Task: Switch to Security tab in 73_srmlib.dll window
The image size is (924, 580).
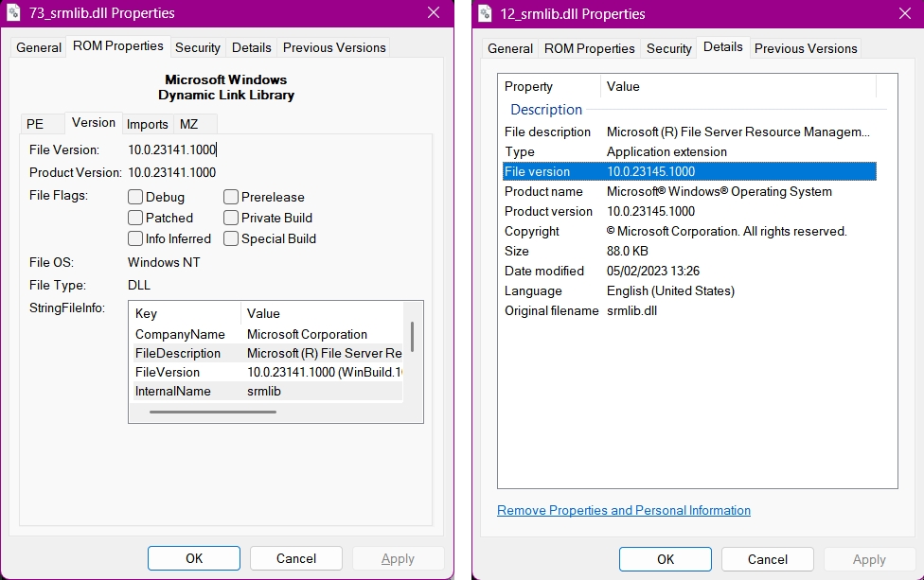Action: click(x=198, y=47)
